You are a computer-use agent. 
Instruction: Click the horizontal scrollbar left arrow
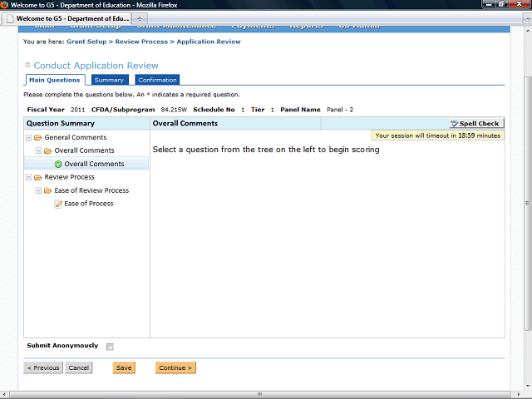[x=3, y=395]
